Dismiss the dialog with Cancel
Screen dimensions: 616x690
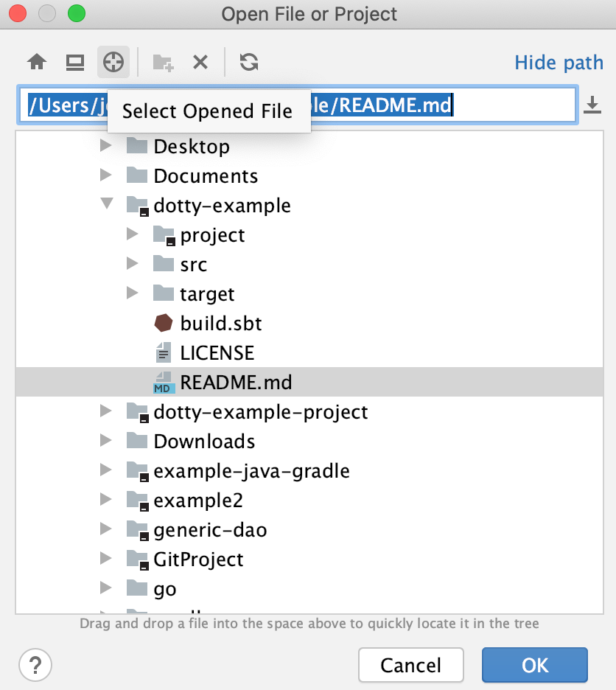[x=410, y=665]
